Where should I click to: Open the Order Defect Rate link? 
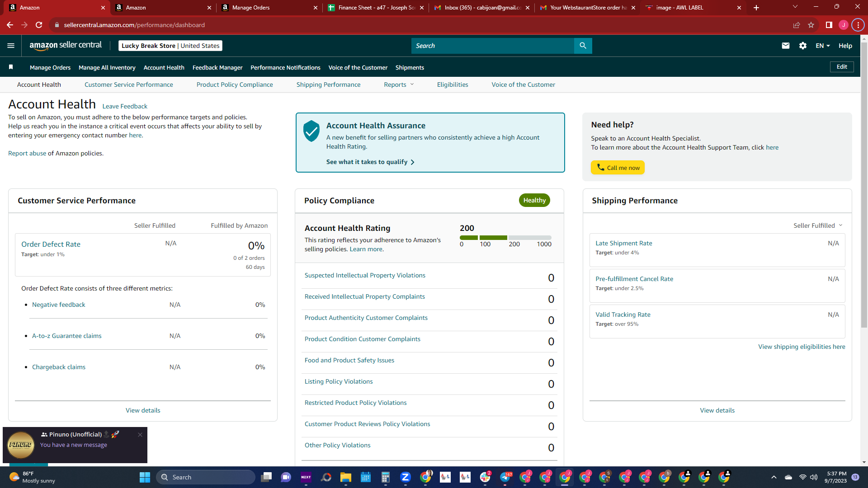coord(51,244)
